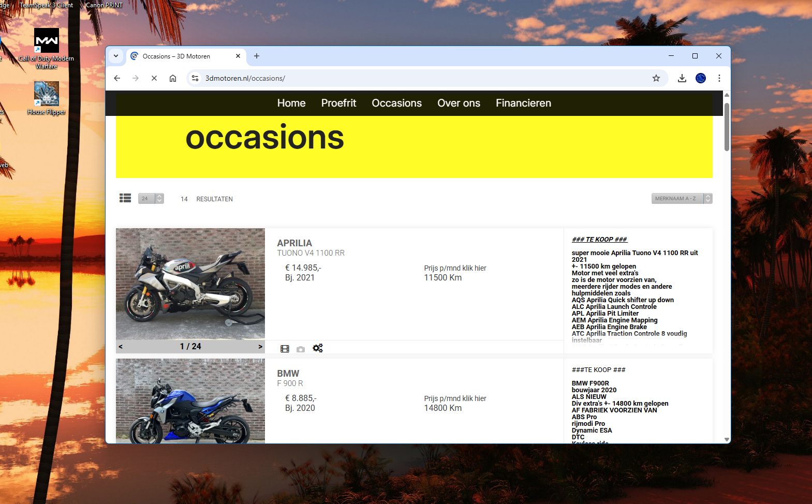
Task: View site information icon in address bar
Action: (x=195, y=78)
